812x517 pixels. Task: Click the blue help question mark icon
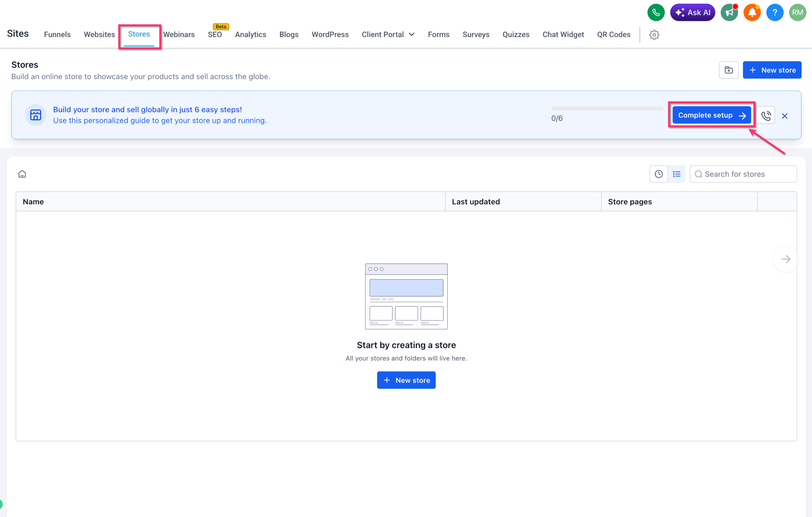click(775, 12)
